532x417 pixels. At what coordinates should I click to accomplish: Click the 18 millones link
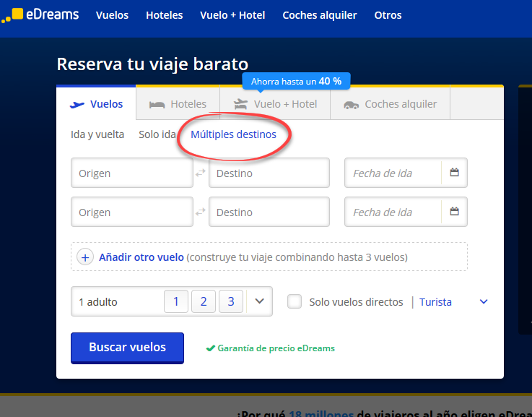pos(321,413)
